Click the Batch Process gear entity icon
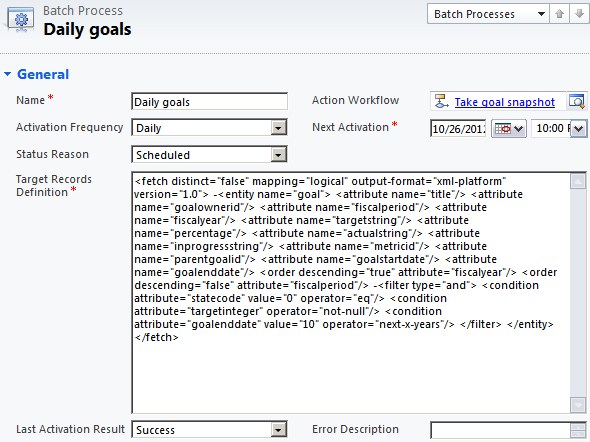This screenshot has width=590, height=442. pyautogui.click(x=20, y=20)
